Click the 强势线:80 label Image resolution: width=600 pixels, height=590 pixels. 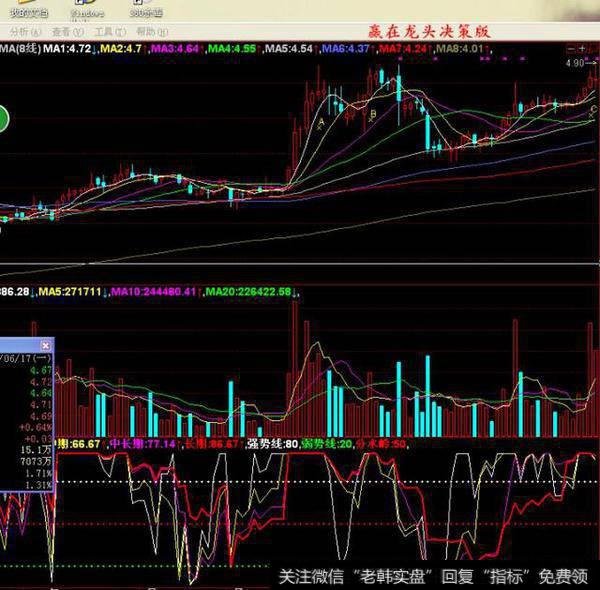(273, 444)
